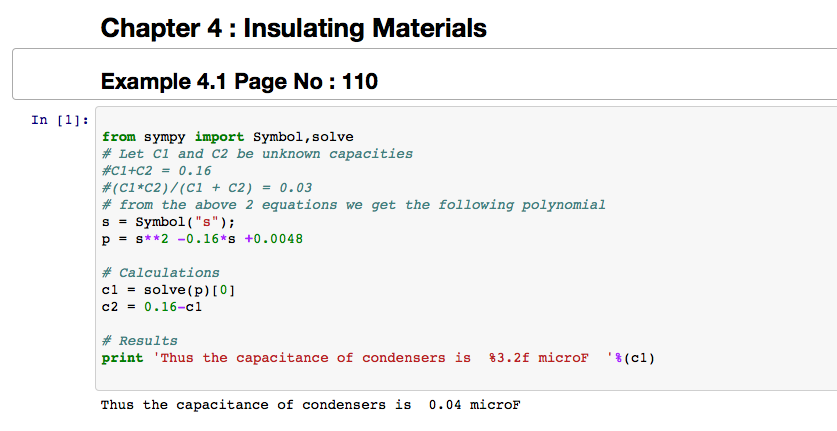This screenshot has height=431, width=837.
Task: Place cursor on the sympy import line
Action: (x=227, y=137)
